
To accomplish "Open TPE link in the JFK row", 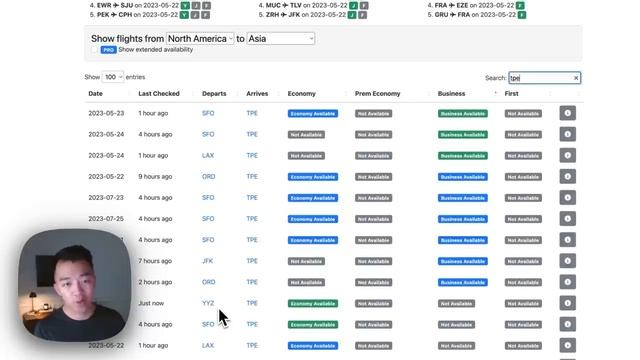I will 252,261.
